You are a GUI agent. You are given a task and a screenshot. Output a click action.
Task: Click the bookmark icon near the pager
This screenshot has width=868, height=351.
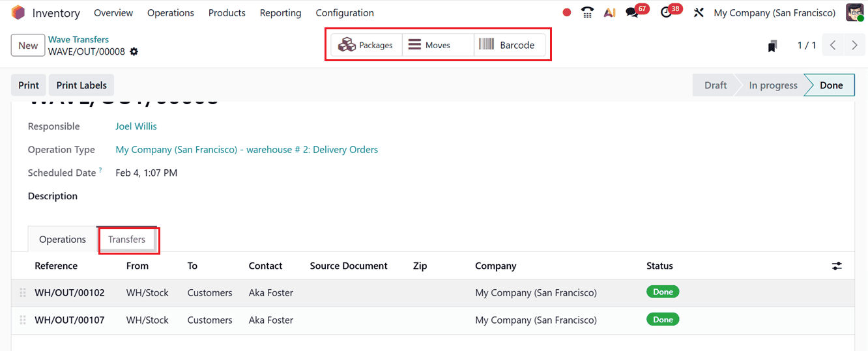[772, 46]
